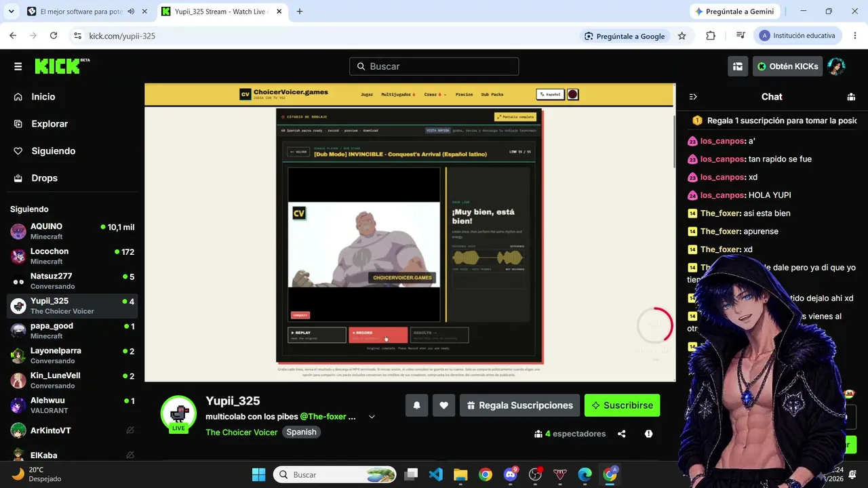Click the Regala Suscripciones button
This screenshot has height=488, width=868.
pyautogui.click(x=519, y=405)
